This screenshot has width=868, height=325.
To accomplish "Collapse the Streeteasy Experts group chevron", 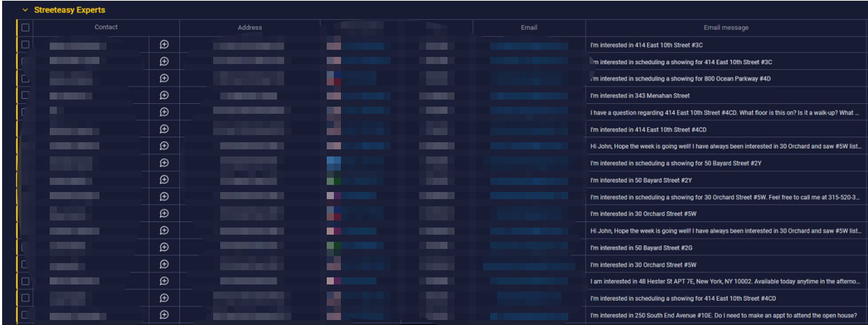I will pos(25,11).
